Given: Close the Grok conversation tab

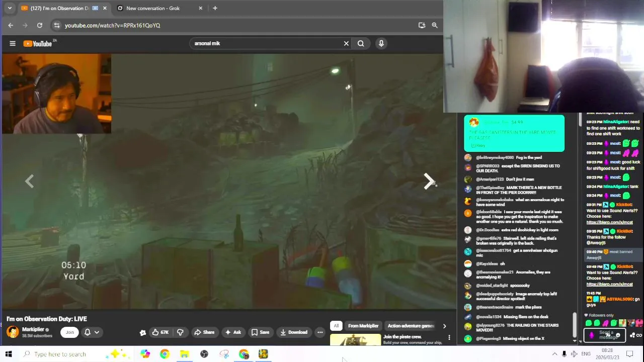Looking at the screenshot, I should click(200, 8).
